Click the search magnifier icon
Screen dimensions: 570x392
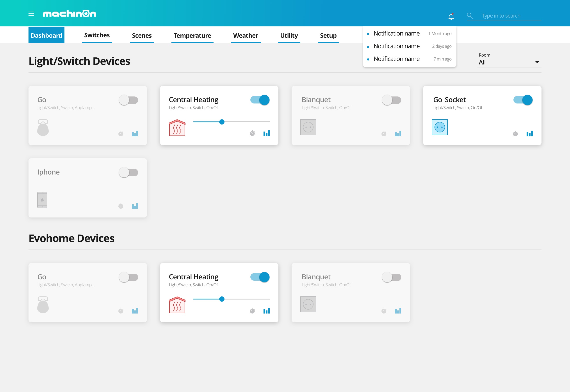[470, 16]
